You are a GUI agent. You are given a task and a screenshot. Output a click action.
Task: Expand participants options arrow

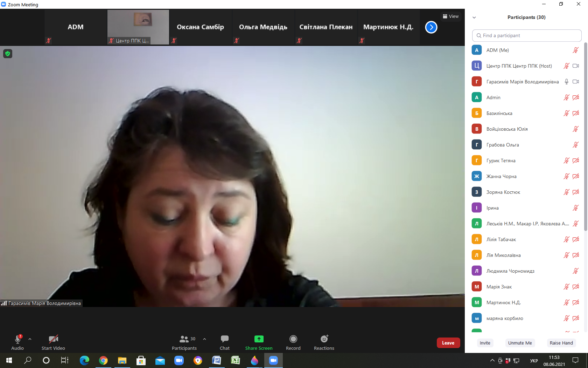(204, 339)
